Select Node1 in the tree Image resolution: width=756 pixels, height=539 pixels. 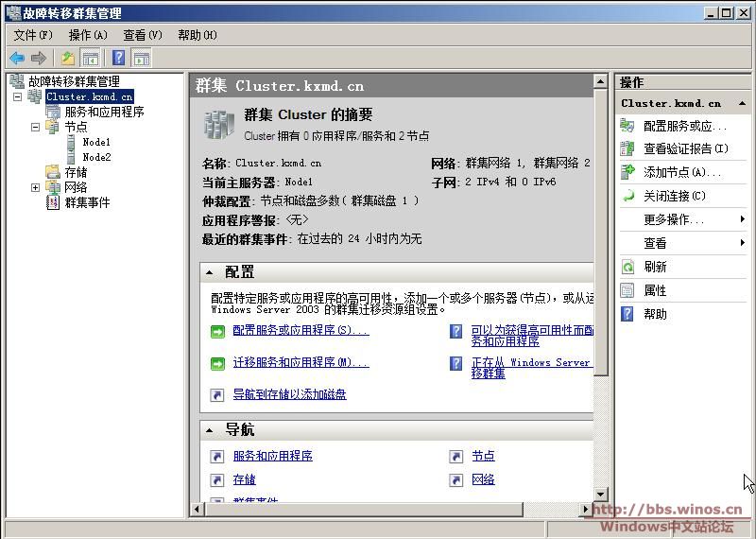click(96, 142)
